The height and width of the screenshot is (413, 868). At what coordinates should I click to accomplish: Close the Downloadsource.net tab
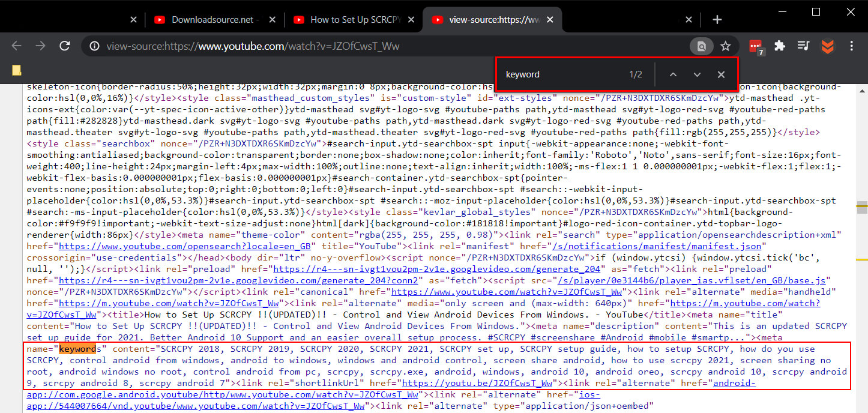pos(272,20)
